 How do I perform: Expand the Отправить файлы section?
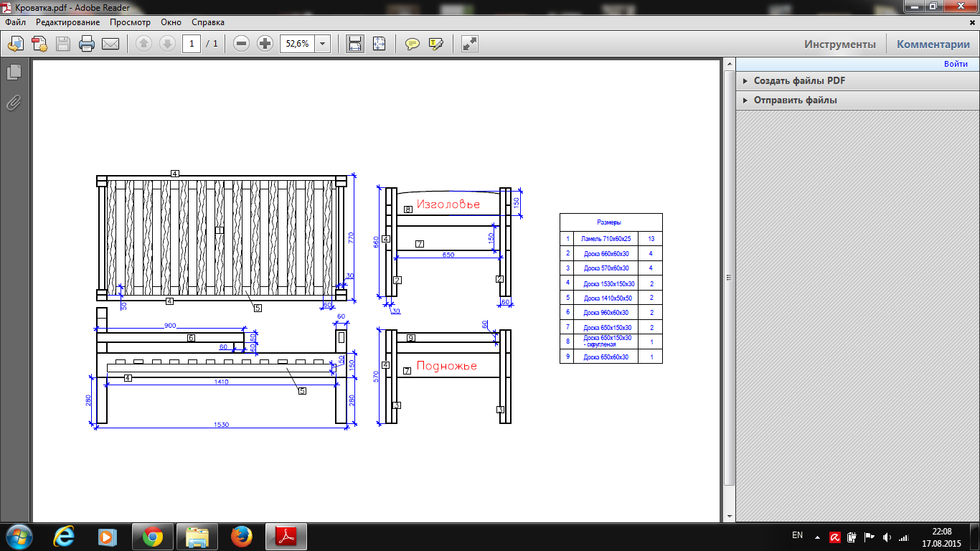[795, 100]
